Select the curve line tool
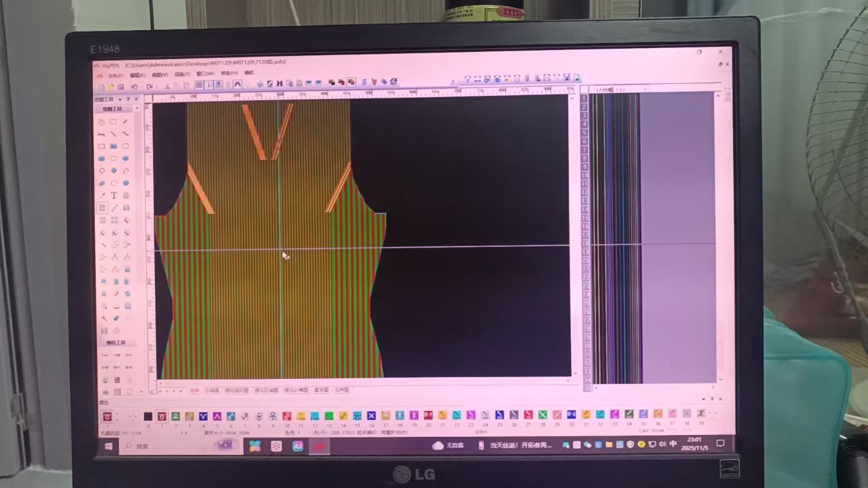The width and height of the screenshot is (868, 488). pyautogui.click(x=125, y=134)
